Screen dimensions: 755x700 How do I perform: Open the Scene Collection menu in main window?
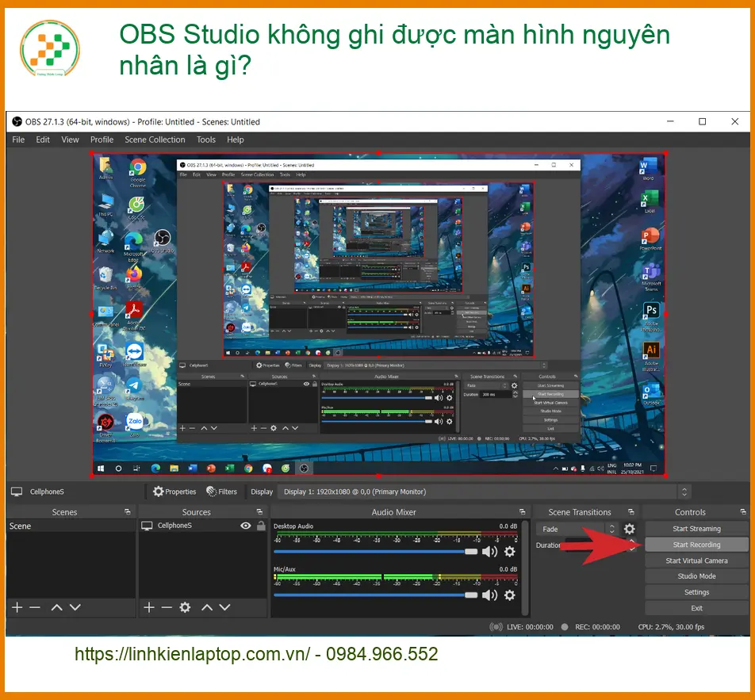[155, 140]
